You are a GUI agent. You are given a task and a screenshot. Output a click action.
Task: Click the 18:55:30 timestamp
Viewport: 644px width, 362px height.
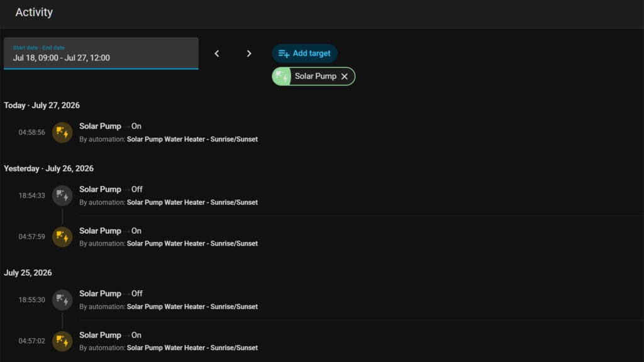coord(31,300)
